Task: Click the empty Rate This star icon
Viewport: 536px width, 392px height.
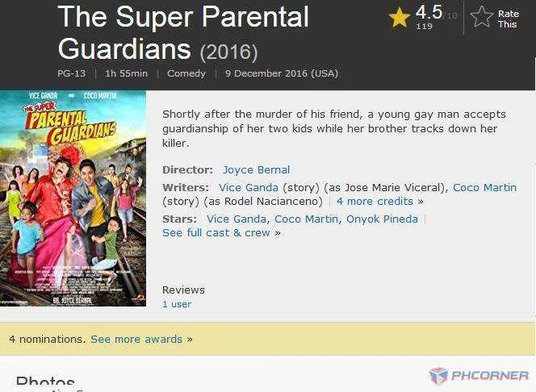Action: pyautogui.click(x=482, y=16)
